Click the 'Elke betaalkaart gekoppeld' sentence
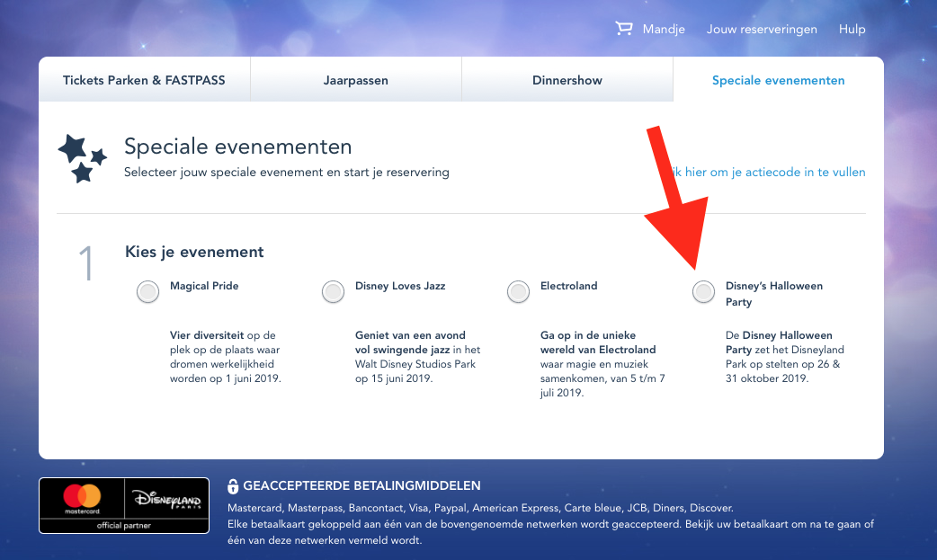 [550, 532]
